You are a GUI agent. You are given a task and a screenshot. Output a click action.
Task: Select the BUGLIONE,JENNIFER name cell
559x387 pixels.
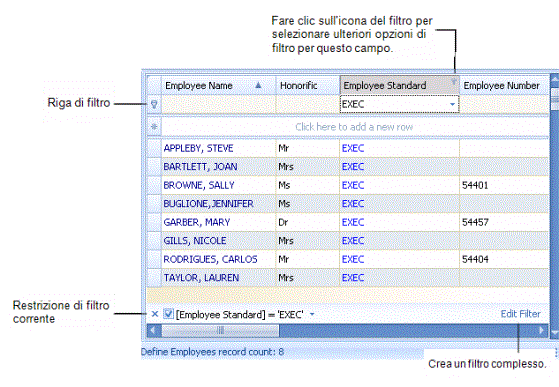219,204
